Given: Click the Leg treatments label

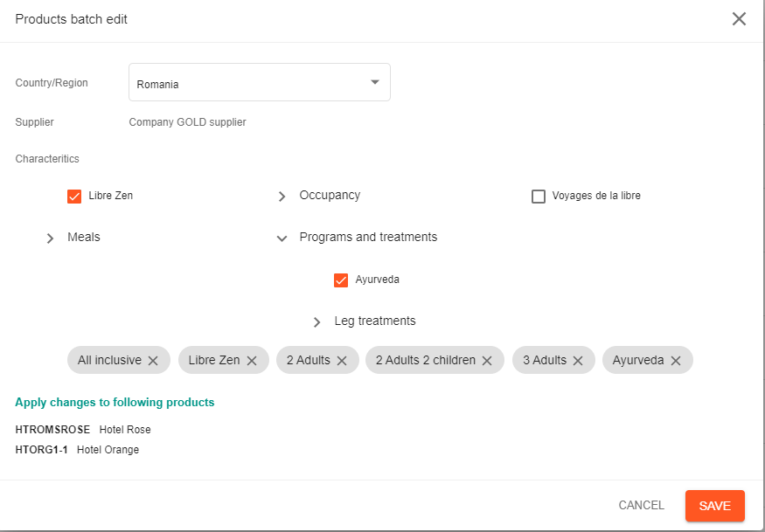Looking at the screenshot, I should coord(375,321).
